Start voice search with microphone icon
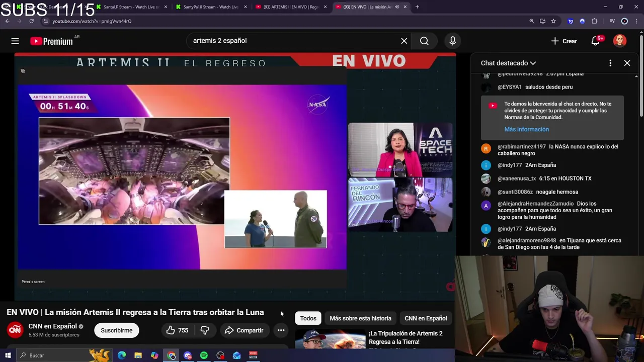Screen dimensions: 644x362 tap(453, 41)
